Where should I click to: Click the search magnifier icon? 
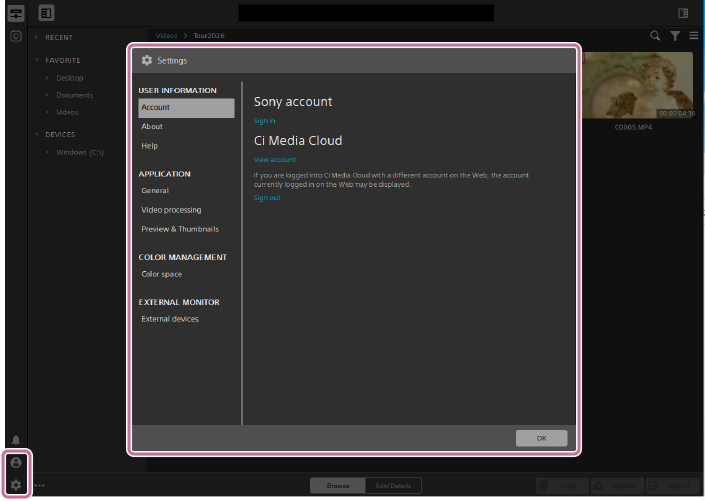click(655, 36)
